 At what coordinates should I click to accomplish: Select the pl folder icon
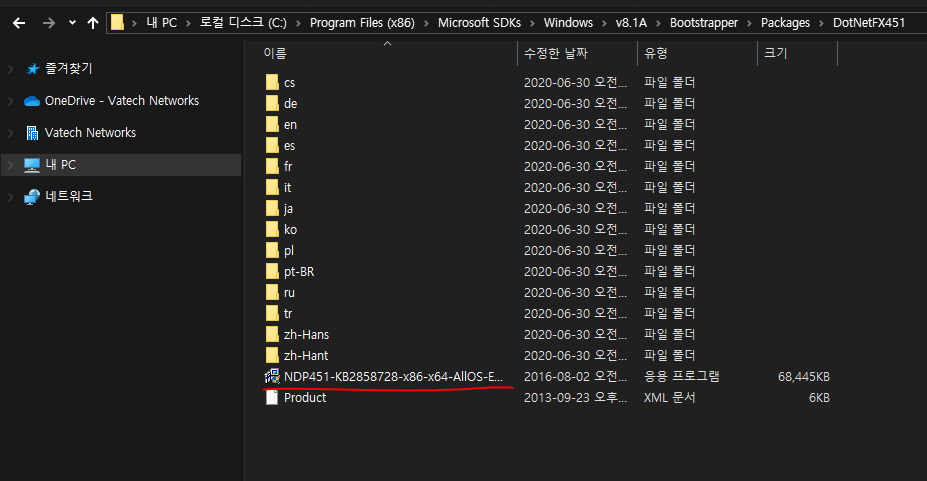click(272, 251)
